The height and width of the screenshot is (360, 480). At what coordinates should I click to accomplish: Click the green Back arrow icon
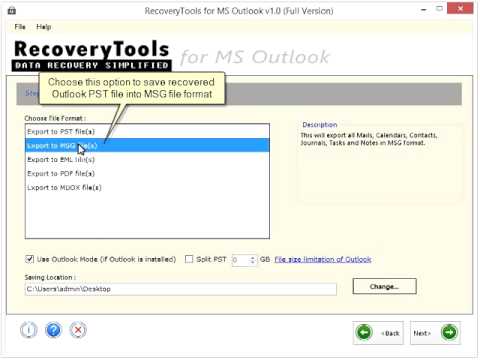[364, 332]
